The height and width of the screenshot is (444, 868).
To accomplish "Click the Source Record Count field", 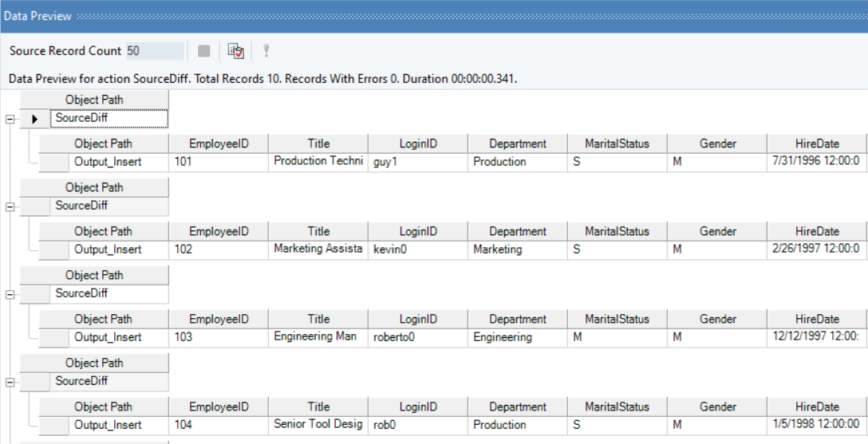I will click(x=154, y=51).
